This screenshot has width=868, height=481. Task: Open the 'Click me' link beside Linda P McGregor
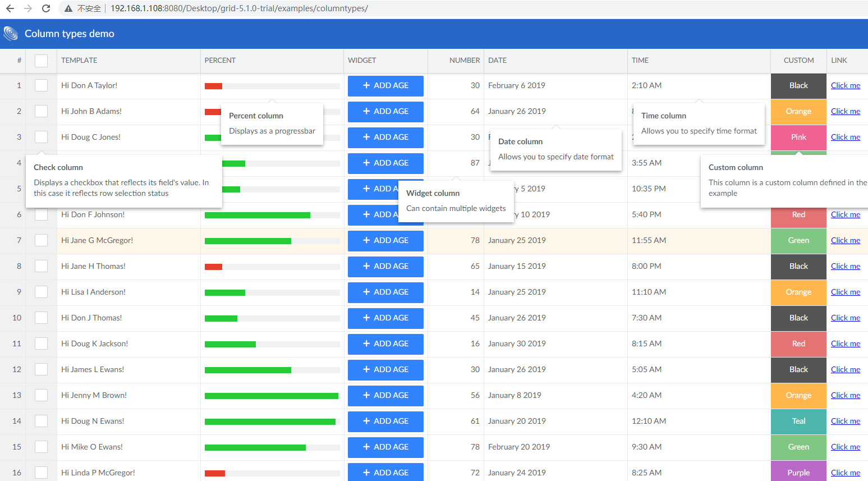pyautogui.click(x=846, y=473)
